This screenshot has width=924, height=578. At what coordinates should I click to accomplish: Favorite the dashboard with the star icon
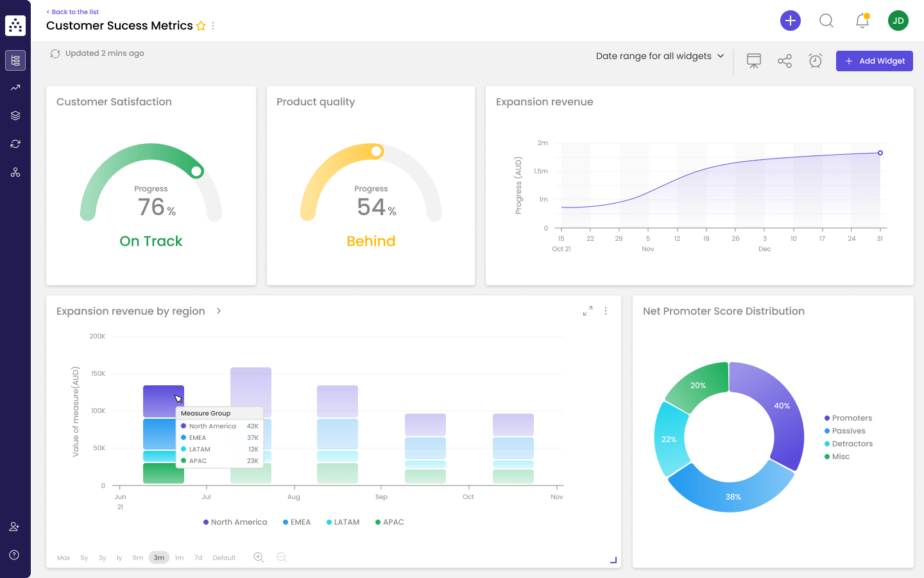tap(201, 26)
